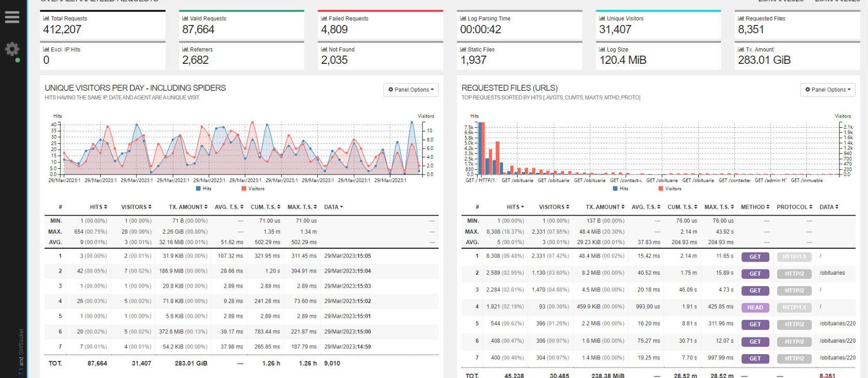The image size is (868, 378).
Task: Click the tall blue hits bar in requested files chart
Action: pyautogui.click(x=480, y=148)
